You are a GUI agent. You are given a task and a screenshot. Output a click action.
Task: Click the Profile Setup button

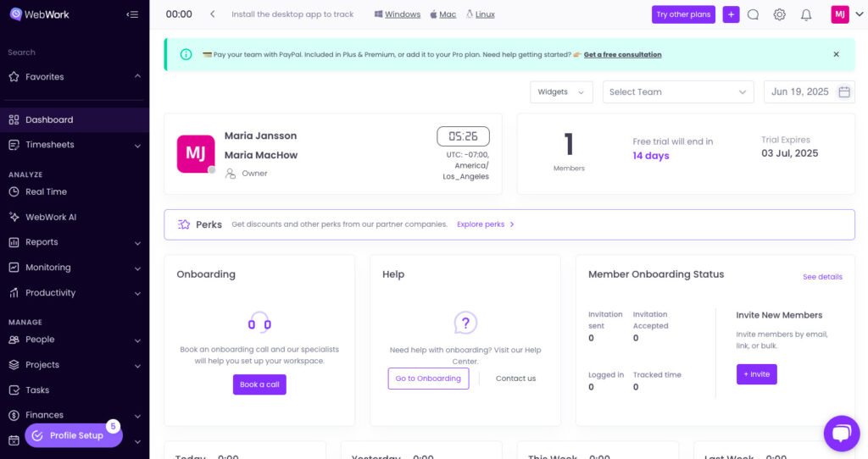point(74,435)
